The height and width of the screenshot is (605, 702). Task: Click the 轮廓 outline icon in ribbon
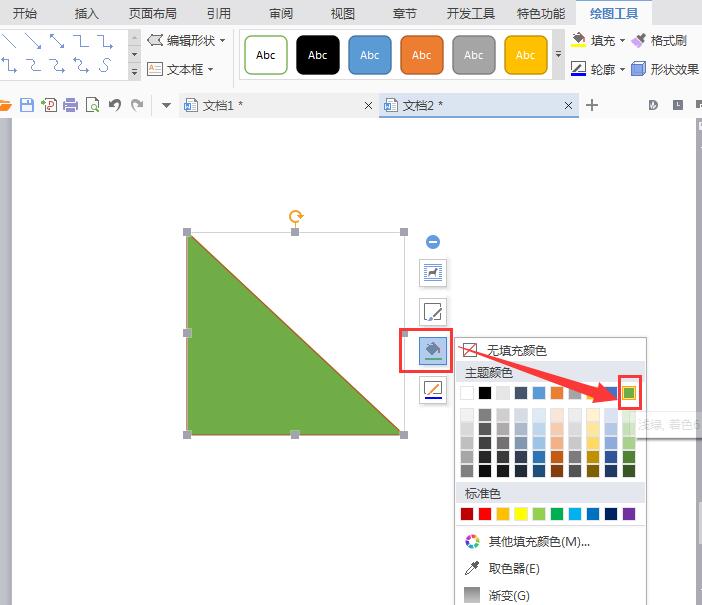(x=578, y=69)
